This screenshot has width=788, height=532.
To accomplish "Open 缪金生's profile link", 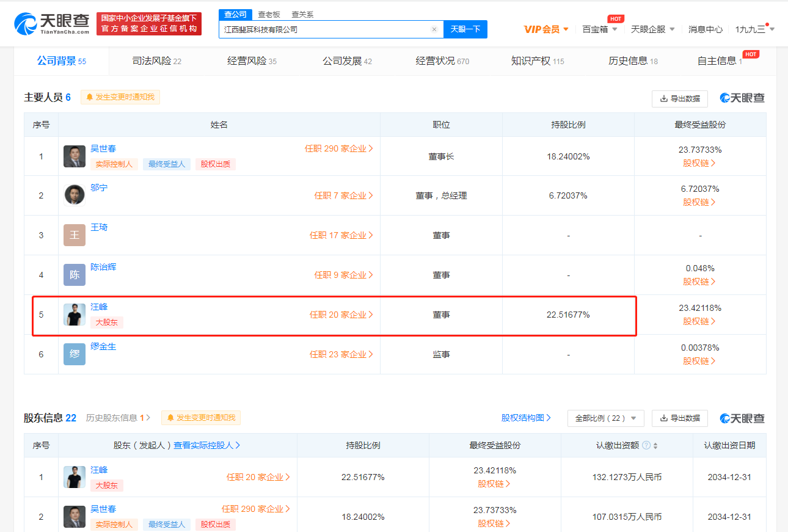I will [103, 346].
